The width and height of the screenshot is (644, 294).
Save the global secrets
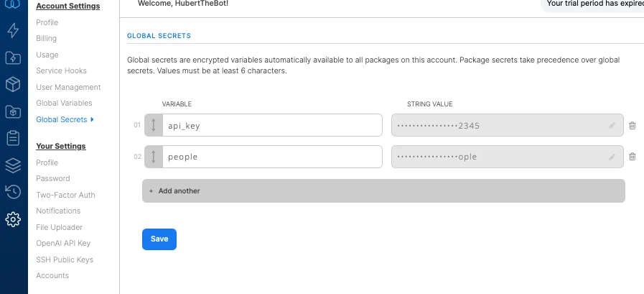[159, 239]
